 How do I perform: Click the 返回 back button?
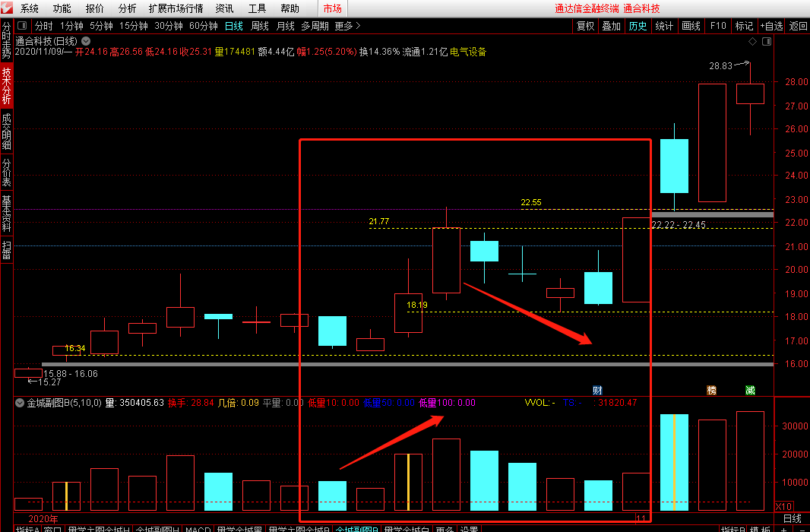798,26
